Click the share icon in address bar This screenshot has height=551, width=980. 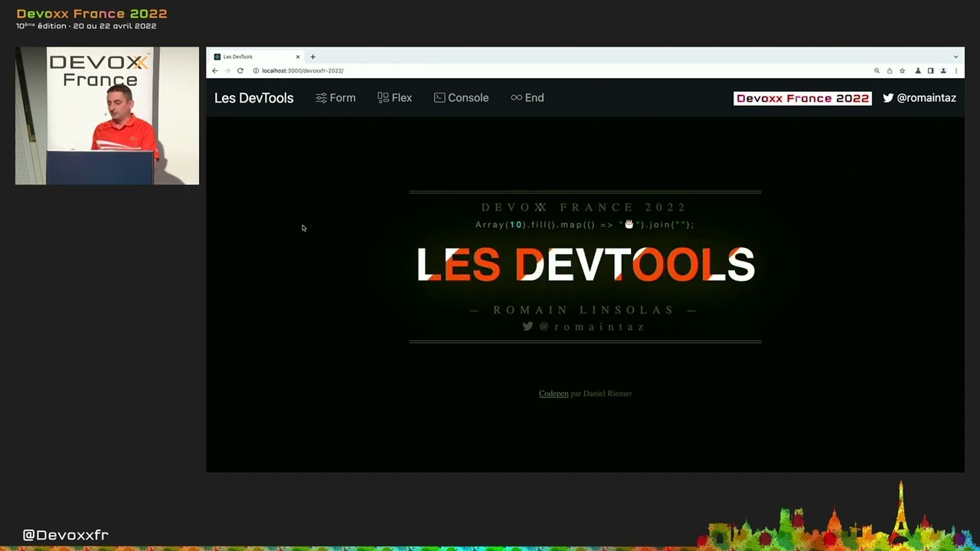tap(890, 70)
